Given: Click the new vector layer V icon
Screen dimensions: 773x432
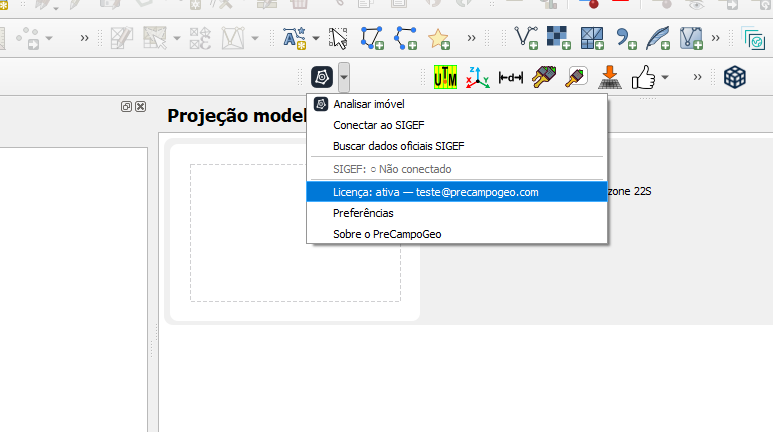Looking at the screenshot, I should click(x=526, y=38).
